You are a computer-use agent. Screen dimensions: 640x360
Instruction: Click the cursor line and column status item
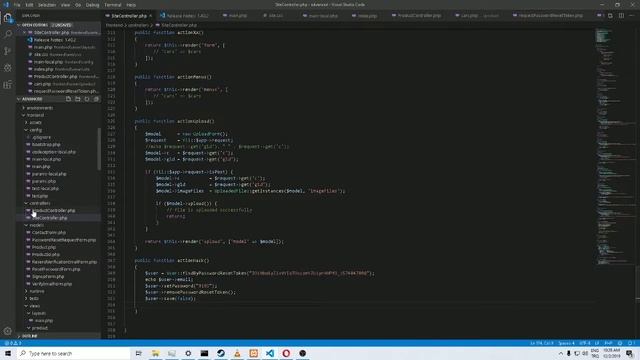542,343
